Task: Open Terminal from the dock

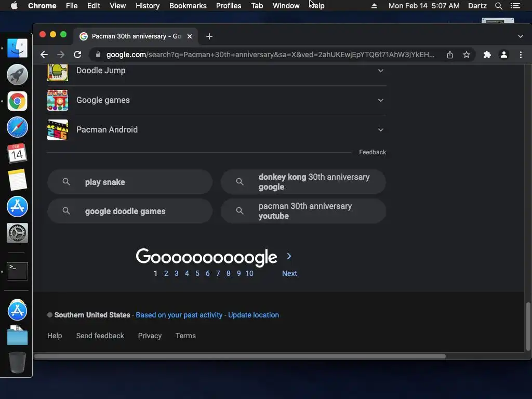Action: (17, 271)
